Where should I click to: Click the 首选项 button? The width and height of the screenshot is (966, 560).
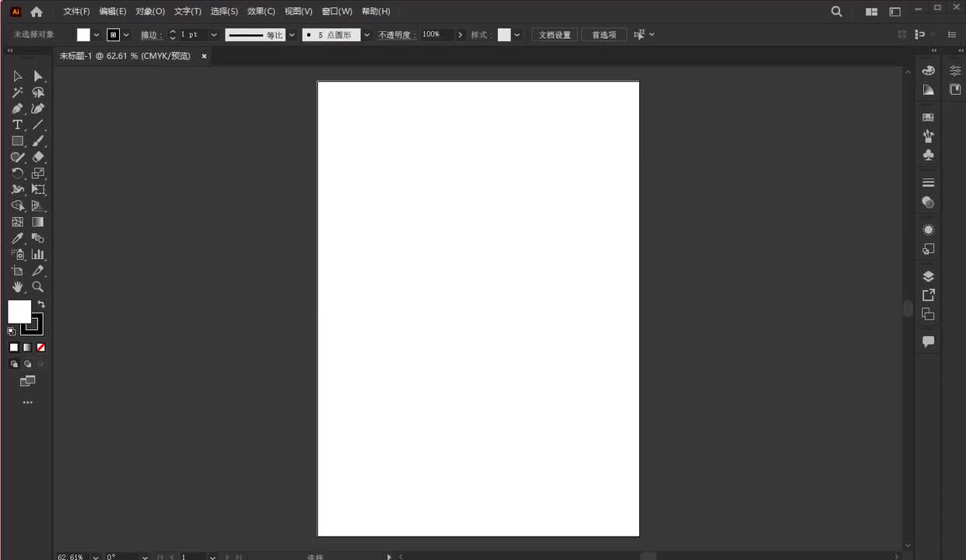tap(604, 35)
